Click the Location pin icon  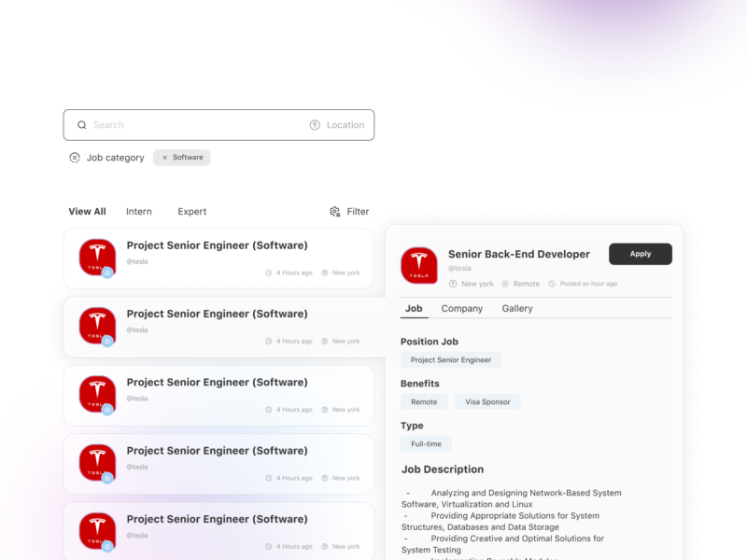click(315, 125)
